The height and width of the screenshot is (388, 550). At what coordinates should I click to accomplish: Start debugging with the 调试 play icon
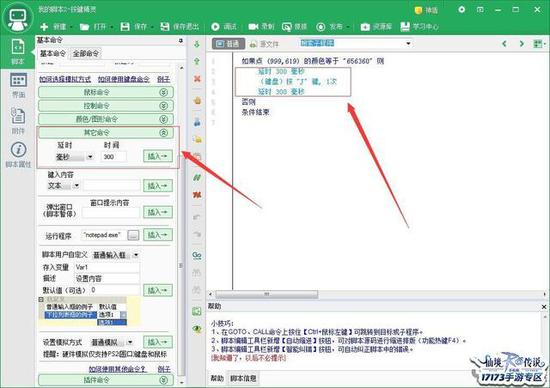215,27
